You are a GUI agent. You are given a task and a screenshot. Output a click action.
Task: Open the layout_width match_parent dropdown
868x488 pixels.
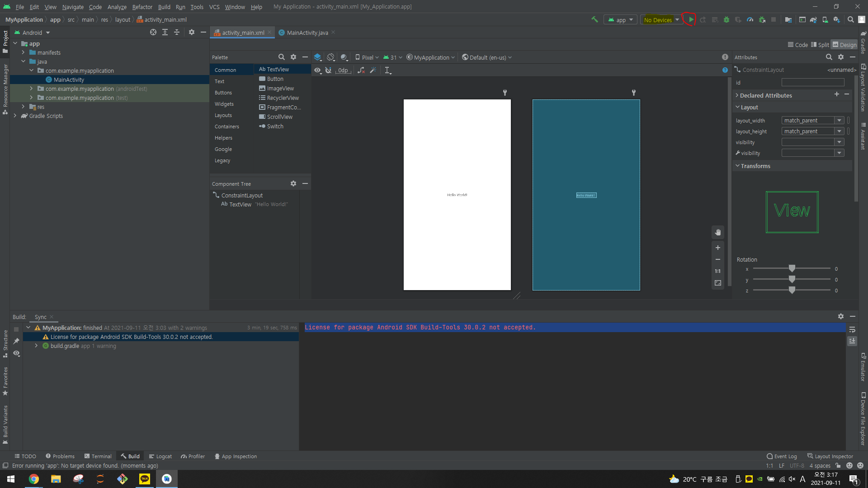[x=840, y=120]
